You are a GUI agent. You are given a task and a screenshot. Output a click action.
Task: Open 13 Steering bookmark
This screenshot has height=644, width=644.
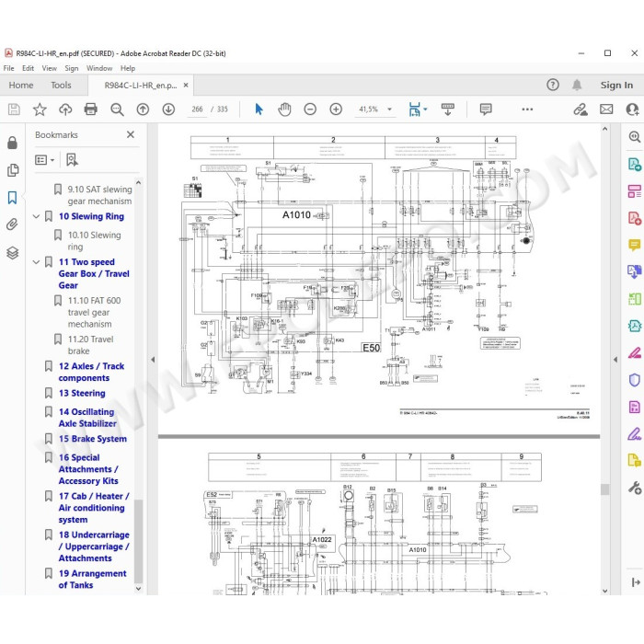pyautogui.click(x=82, y=393)
